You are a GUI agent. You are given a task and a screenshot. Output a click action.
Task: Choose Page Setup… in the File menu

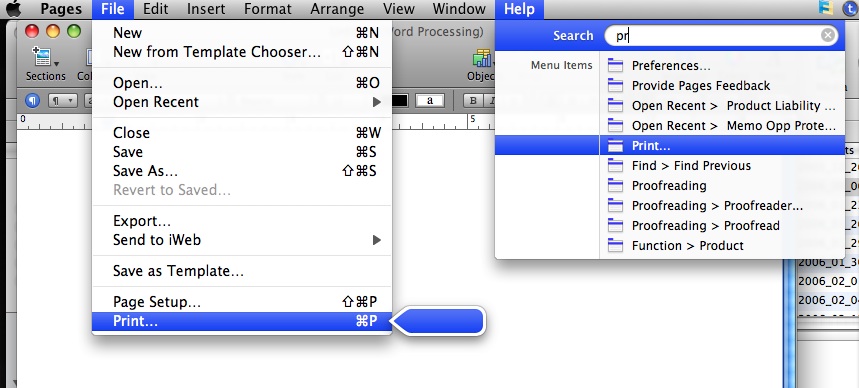point(242,302)
